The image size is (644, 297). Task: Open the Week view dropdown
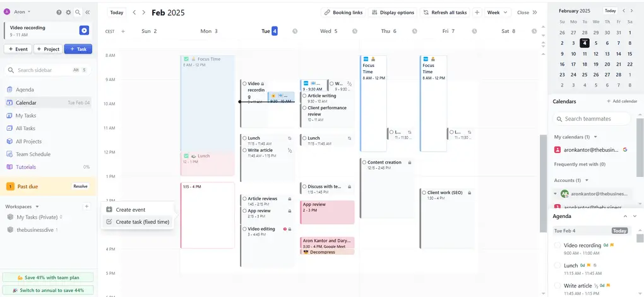496,12
